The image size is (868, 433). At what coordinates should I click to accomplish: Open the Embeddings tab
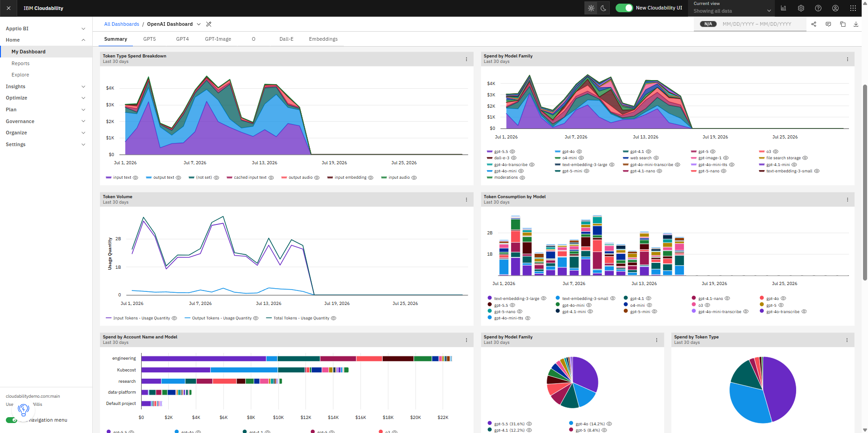tap(323, 39)
